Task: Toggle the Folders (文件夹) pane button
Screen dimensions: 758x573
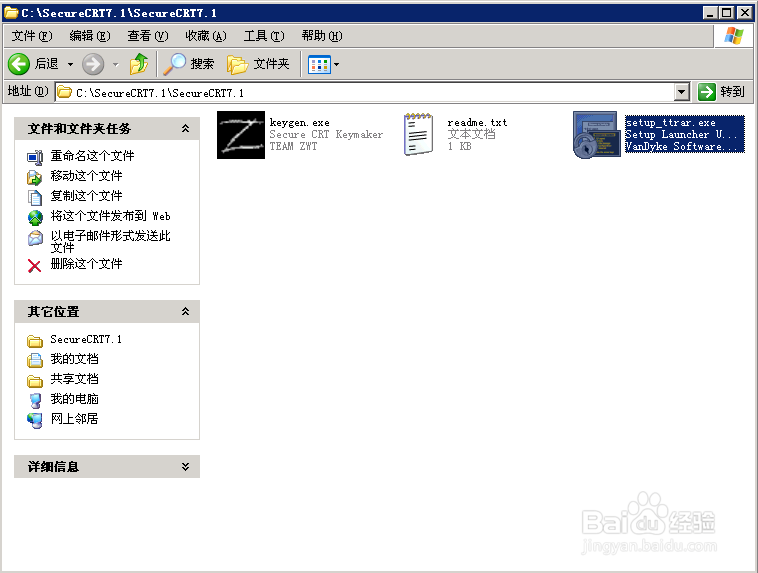Action: [x=258, y=64]
